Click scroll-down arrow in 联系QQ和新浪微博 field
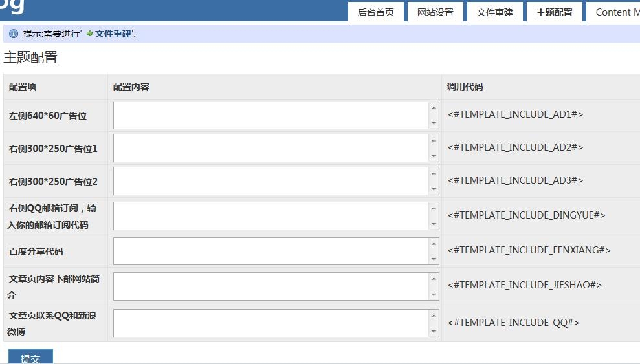Viewport: 640px width, 364px height. pos(434,332)
